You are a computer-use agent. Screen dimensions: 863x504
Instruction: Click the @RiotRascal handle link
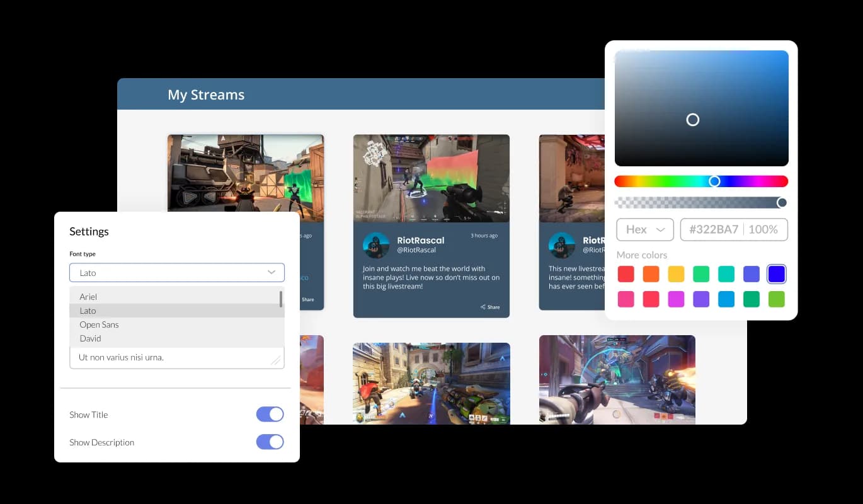(413, 250)
